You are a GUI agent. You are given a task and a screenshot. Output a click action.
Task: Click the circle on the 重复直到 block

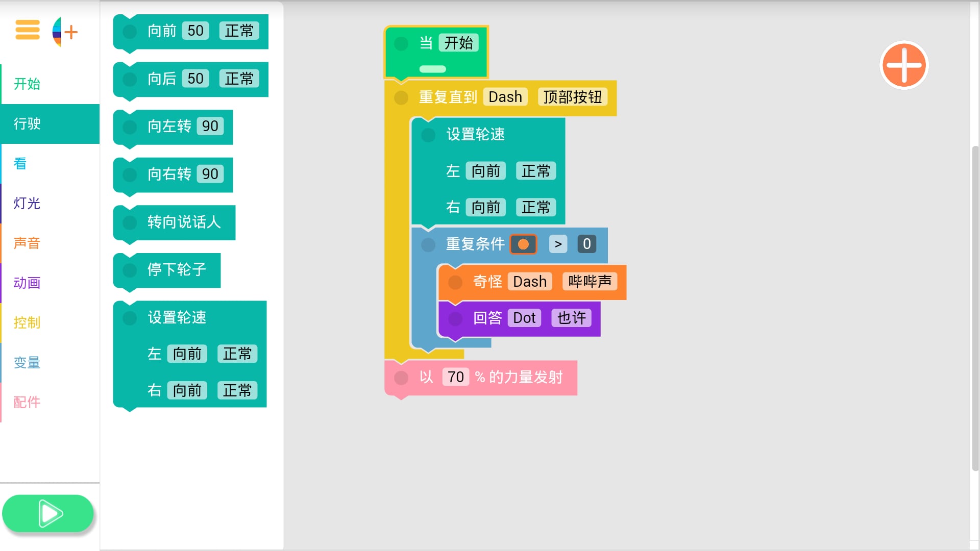401,97
